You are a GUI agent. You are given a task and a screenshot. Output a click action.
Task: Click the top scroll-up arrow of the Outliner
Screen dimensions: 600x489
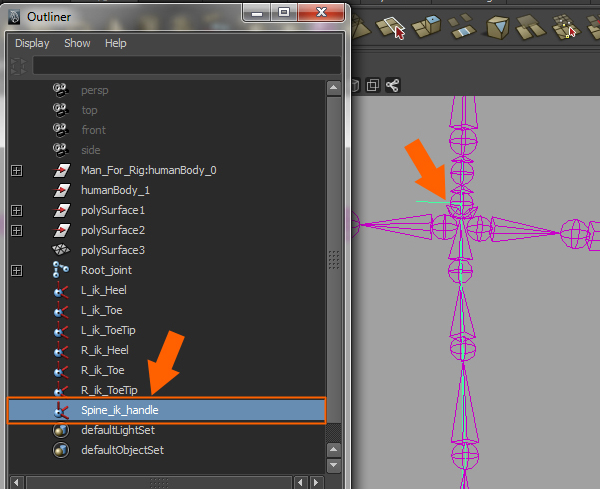coord(334,88)
